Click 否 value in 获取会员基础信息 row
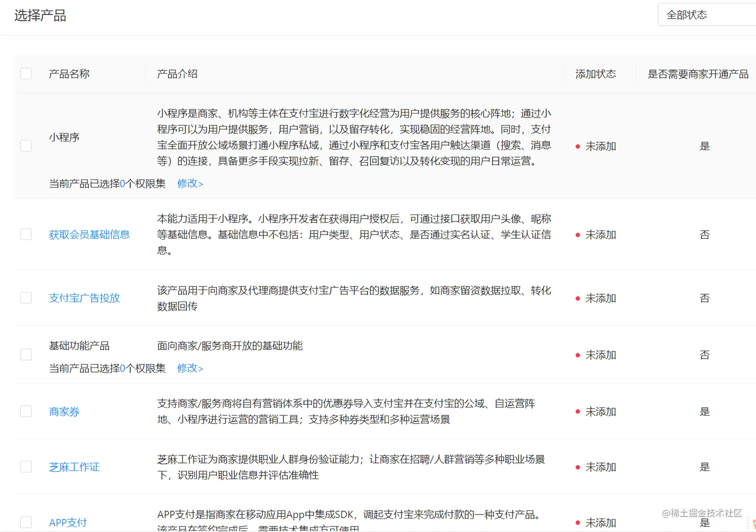Image resolution: width=756 pixels, height=532 pixels. tap(704, 234)
